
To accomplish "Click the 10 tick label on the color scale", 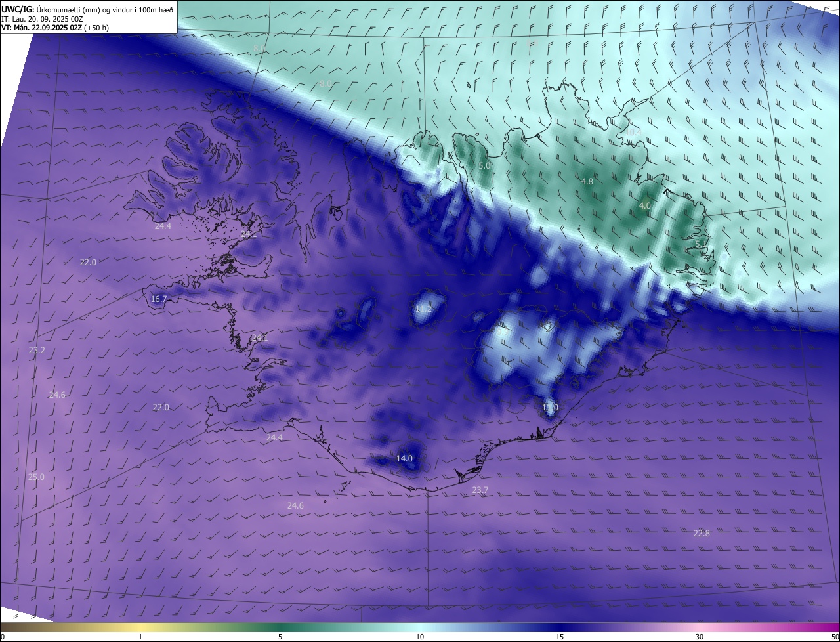I will [x=420, y=637].
